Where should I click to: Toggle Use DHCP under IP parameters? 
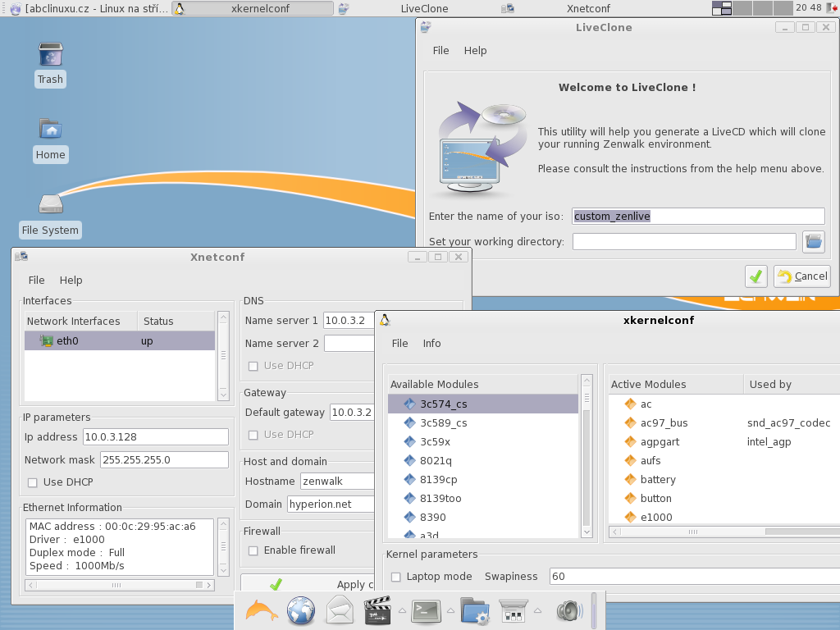[x=33, y=482]
